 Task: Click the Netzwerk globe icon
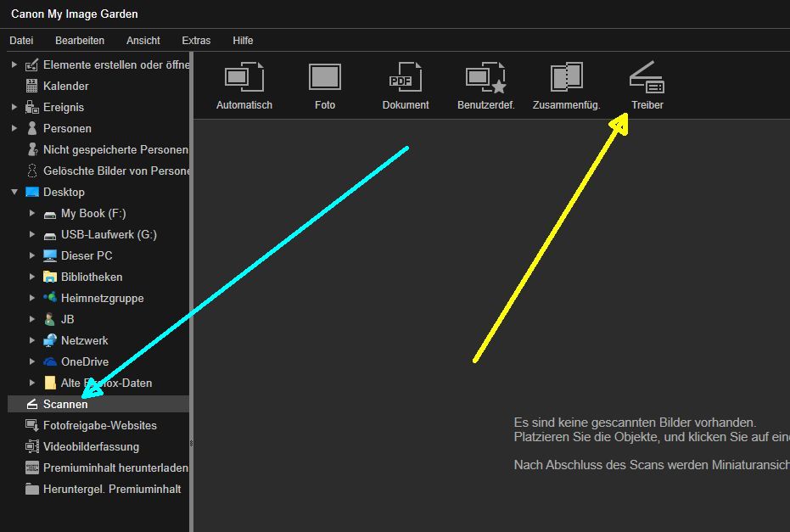50,340
